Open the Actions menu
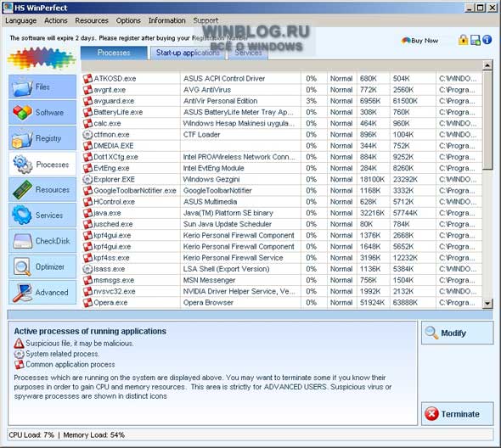The height and width of the screenshot is (448, 501). pyautogui.click(x=56, y=20)
